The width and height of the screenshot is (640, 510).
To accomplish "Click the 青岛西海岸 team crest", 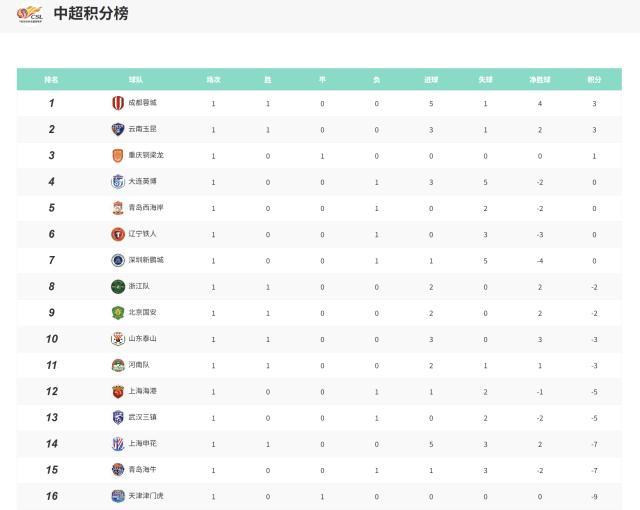I will [x=118, y=208].
